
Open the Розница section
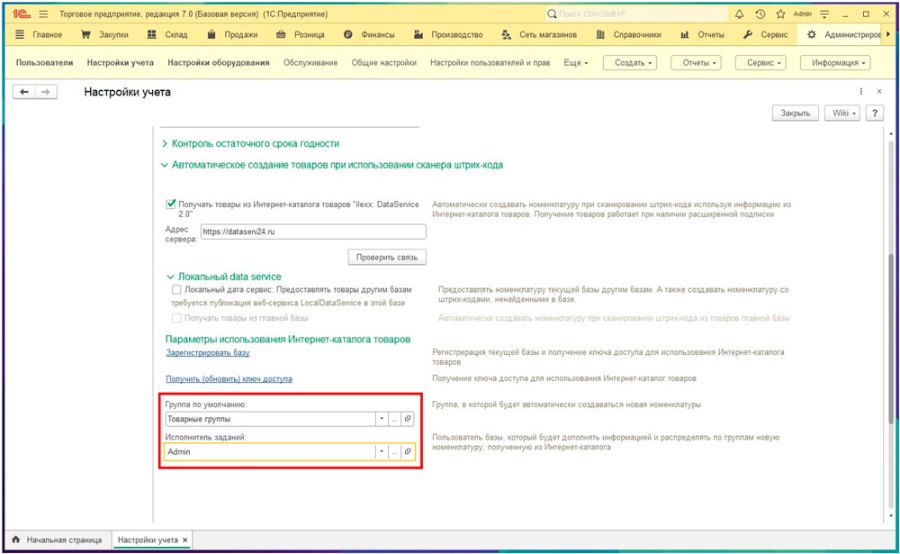(x=300, y=34)
